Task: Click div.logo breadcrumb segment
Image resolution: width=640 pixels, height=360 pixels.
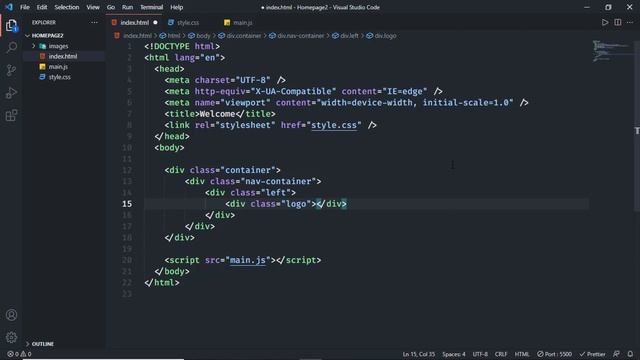Action: pos(385,36)
